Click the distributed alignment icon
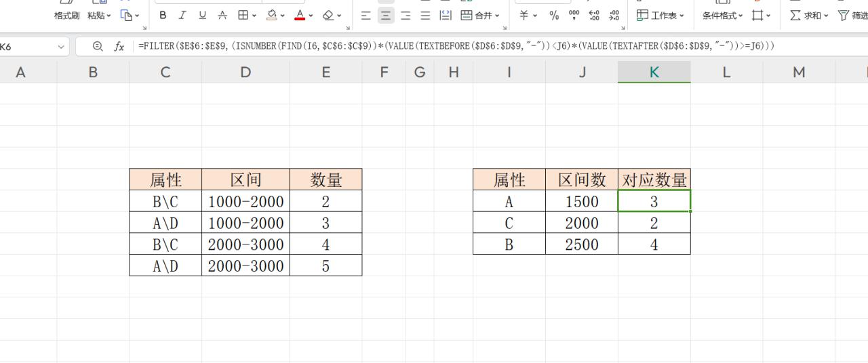Viewport: 868px width, 363px height. pyautogui.click(x=446, y=15)
